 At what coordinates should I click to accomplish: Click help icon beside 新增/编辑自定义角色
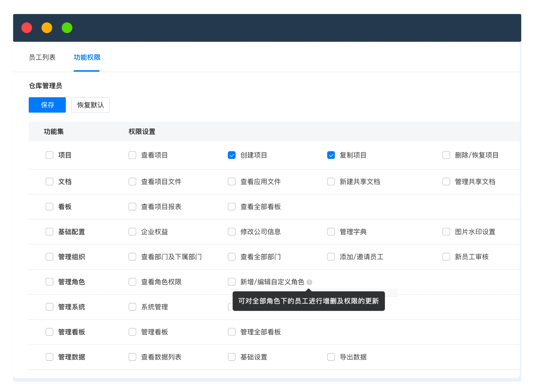[x=309, y=282]
